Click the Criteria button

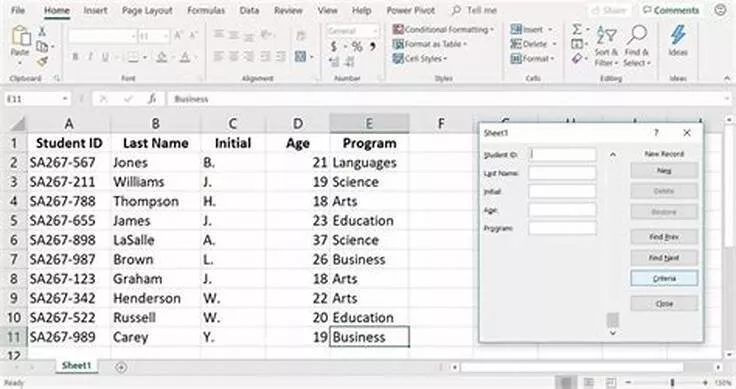click(664, 278)
